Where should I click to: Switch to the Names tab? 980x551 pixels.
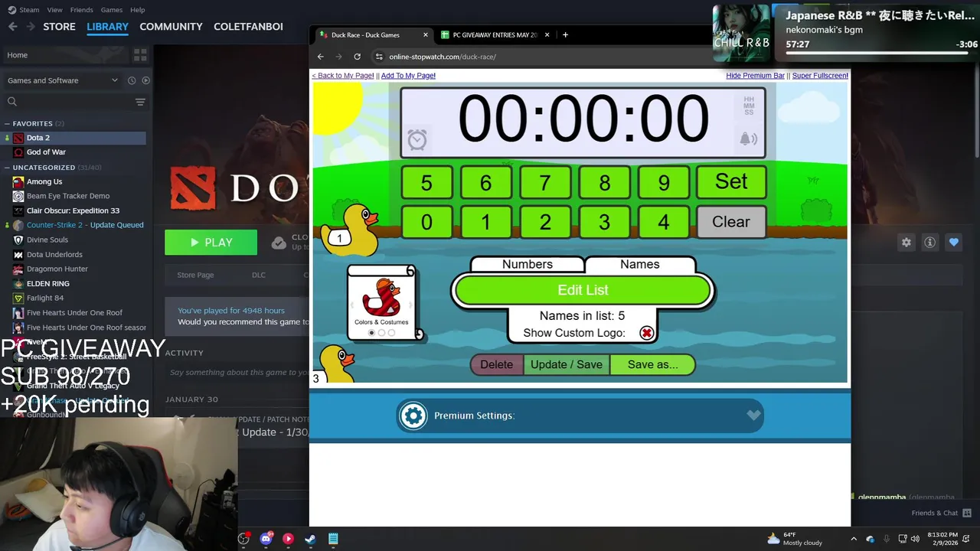(x=639, y=264)
